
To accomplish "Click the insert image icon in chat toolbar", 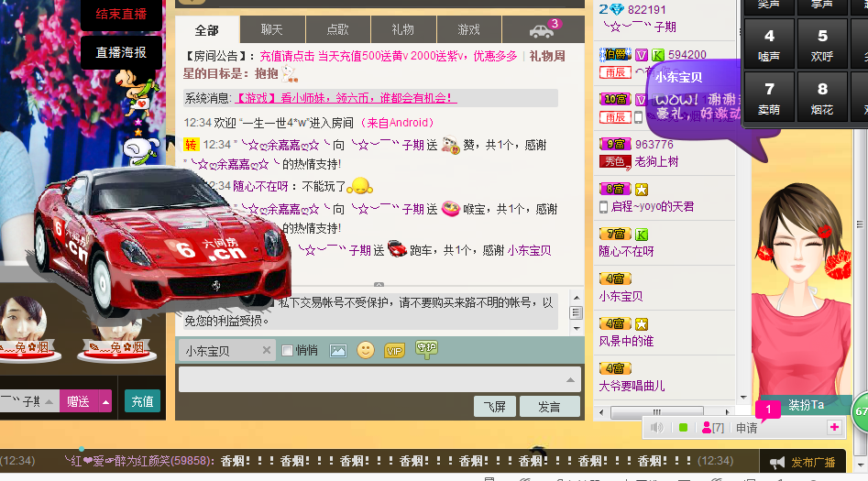I will [x=337, y=350].
